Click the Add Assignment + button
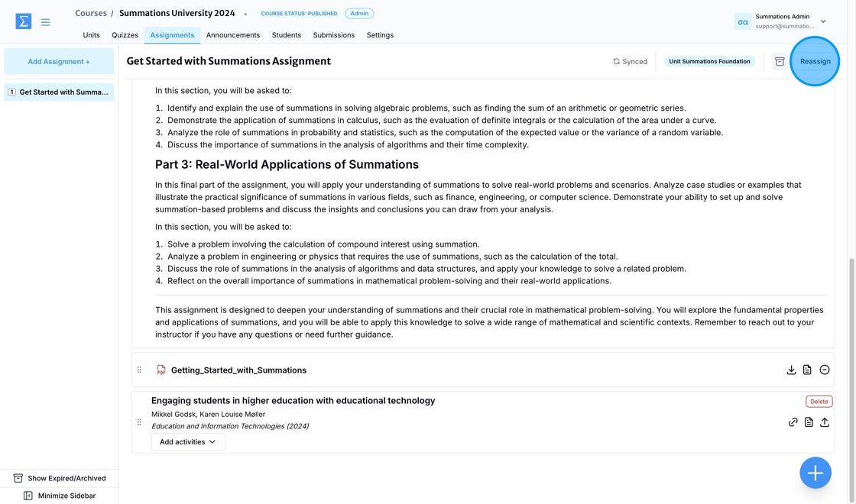 coord(59,62)
